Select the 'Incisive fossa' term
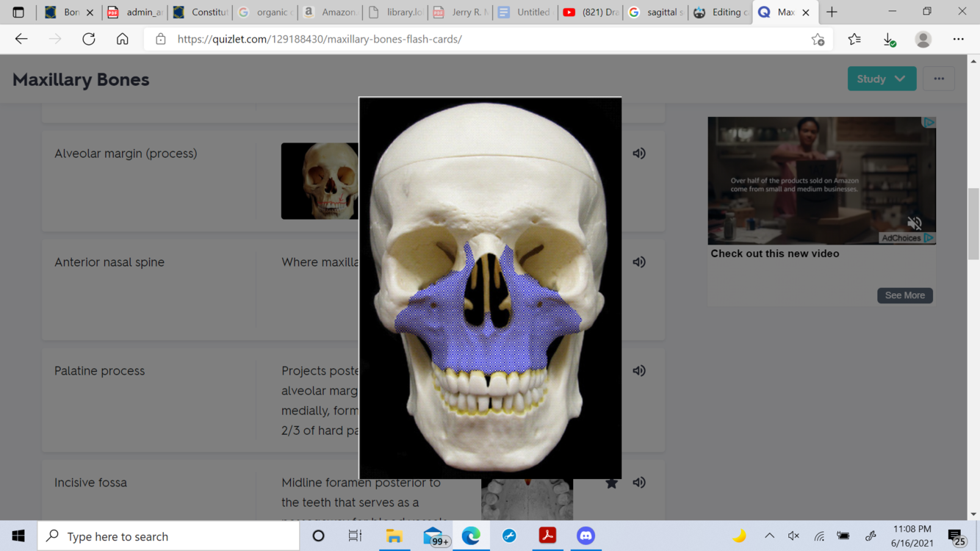 click(x=90, y=483)
